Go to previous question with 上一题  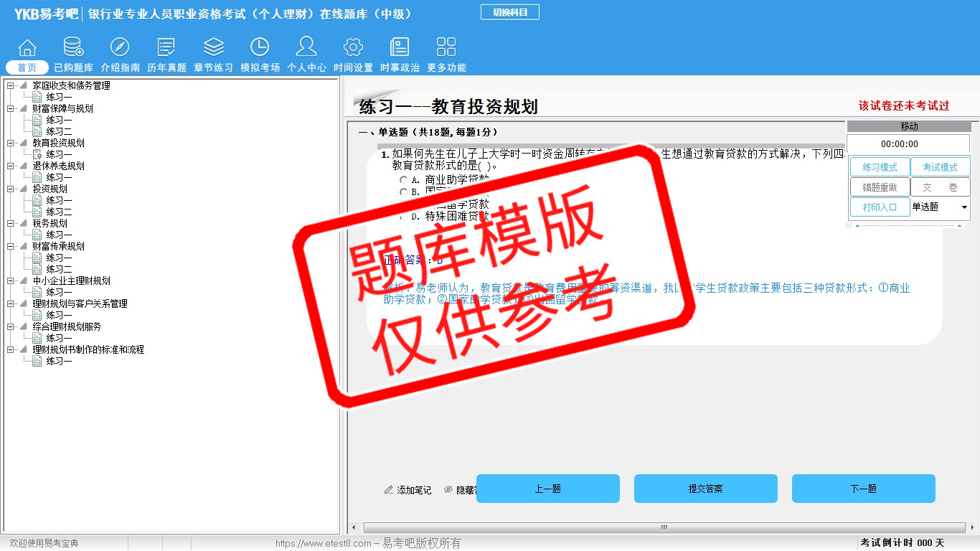coord(548,489)
